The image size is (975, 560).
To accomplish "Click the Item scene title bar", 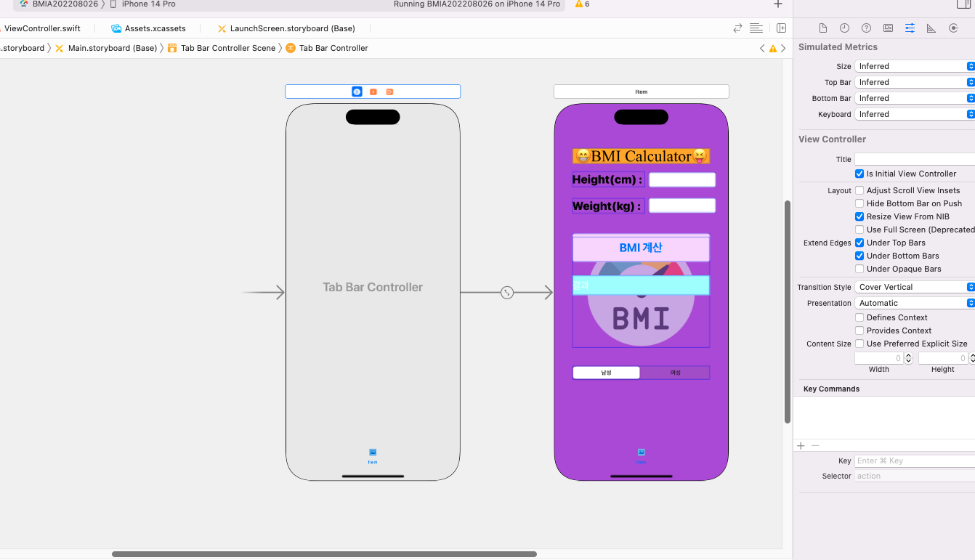I will [x=641, y=92].
